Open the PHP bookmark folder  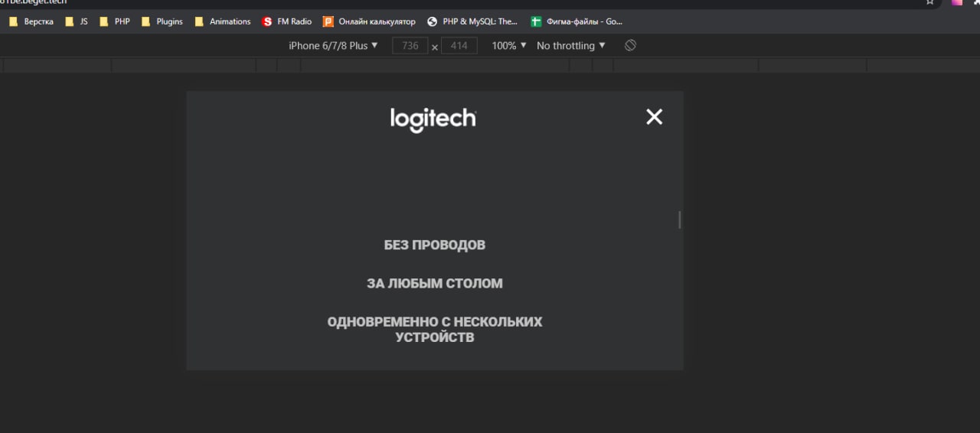point(114,21)
